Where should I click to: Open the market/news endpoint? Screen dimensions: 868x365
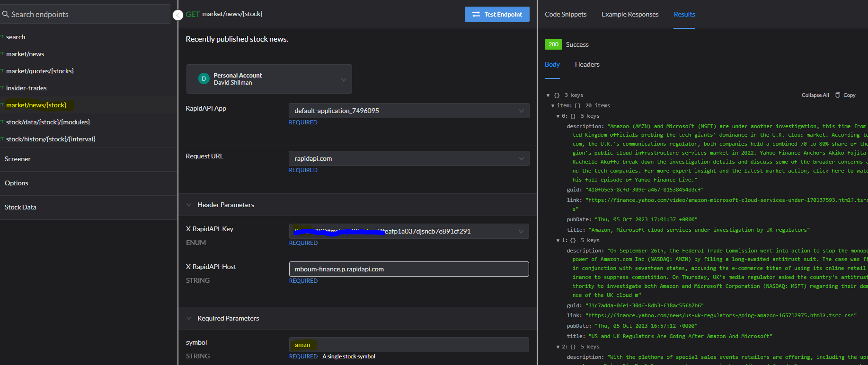[x=25, y=54]
